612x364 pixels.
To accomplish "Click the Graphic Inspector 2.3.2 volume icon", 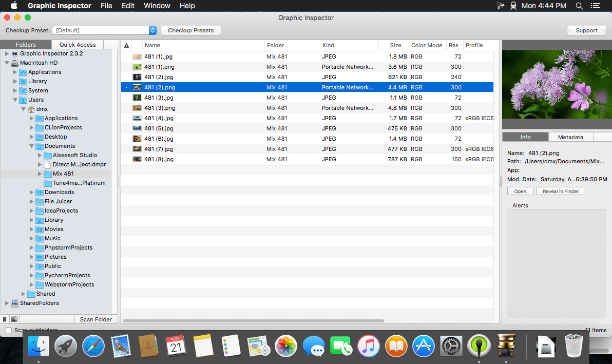I will [15, 54].
